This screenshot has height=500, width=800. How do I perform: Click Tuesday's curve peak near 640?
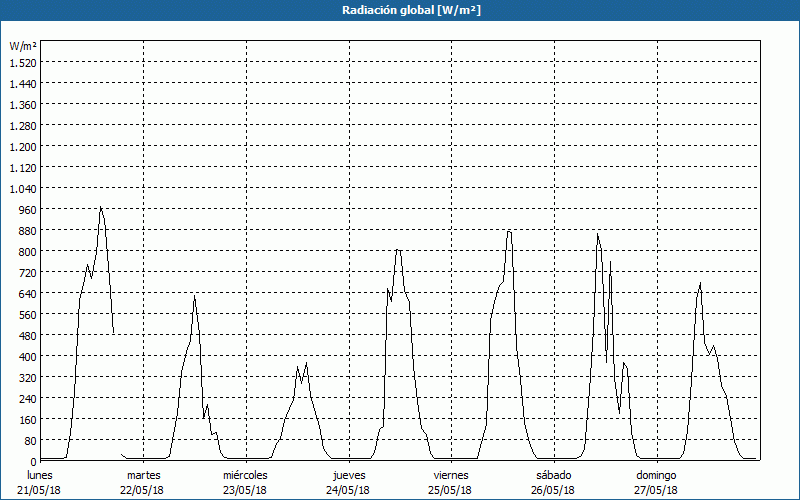click(195, 296)
